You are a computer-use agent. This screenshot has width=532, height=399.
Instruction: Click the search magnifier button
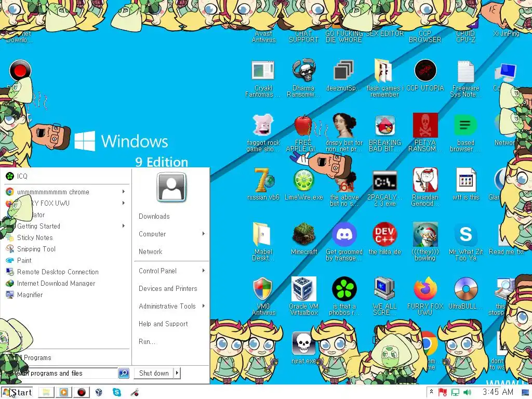(124, 373)
